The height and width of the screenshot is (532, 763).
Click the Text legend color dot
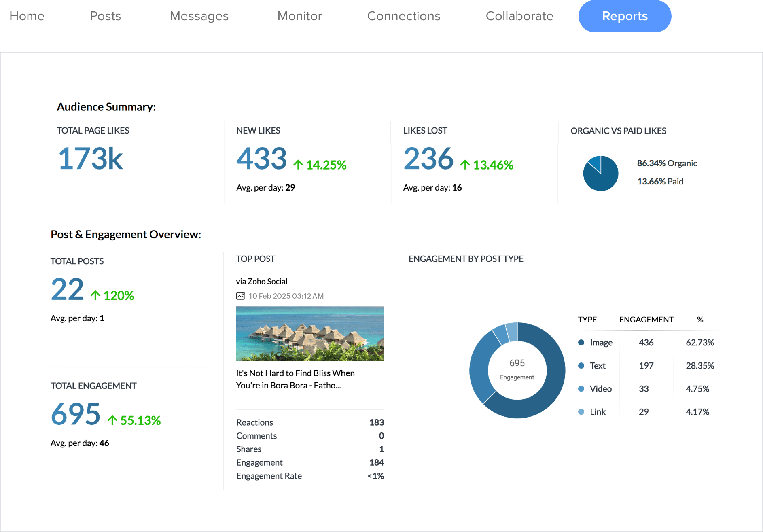581,366
